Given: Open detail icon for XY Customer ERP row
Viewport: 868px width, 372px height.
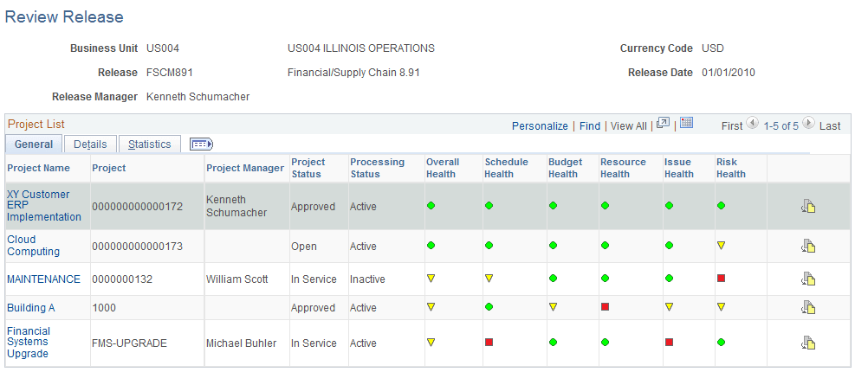Looking at the screenshot, I should pos(808,206).
